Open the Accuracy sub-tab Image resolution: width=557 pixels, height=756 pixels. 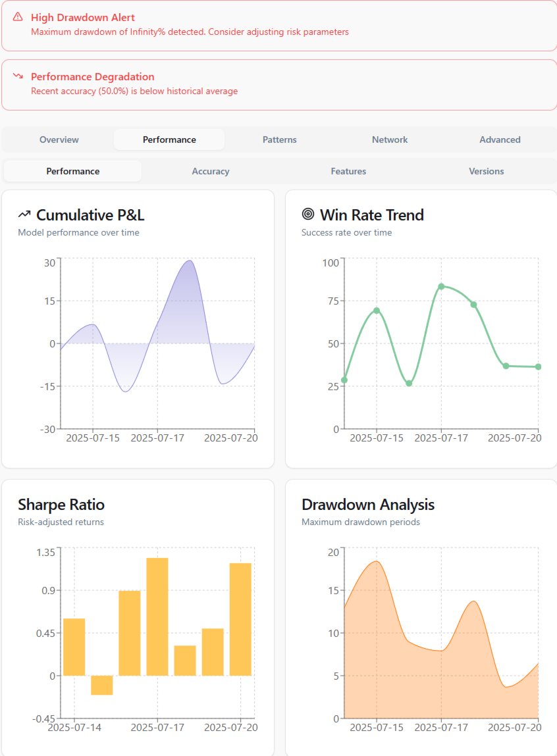coord(211,171)
